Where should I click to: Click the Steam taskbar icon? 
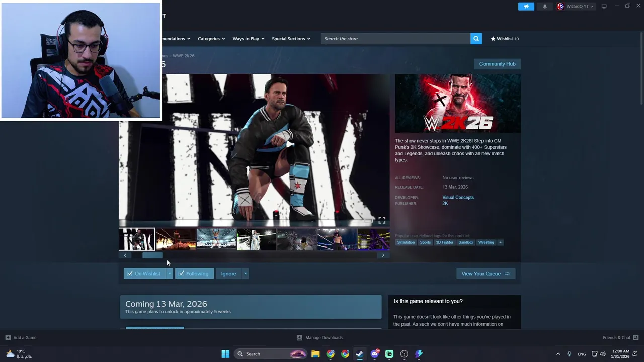click(360, 354)
